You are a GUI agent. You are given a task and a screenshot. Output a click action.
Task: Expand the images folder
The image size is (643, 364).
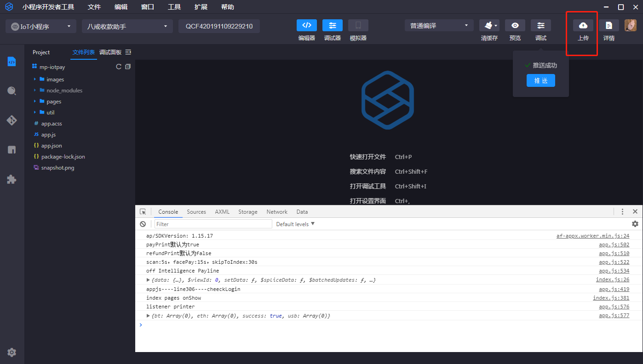pos(34,80)
